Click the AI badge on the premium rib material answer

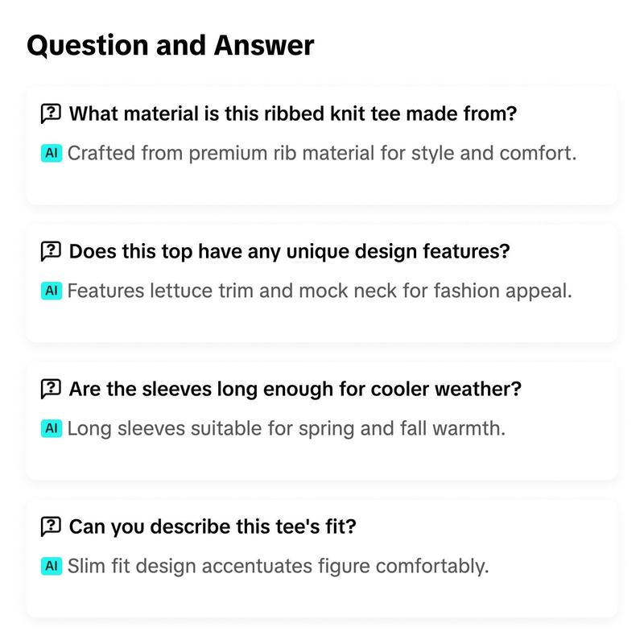tap(52, 153)
